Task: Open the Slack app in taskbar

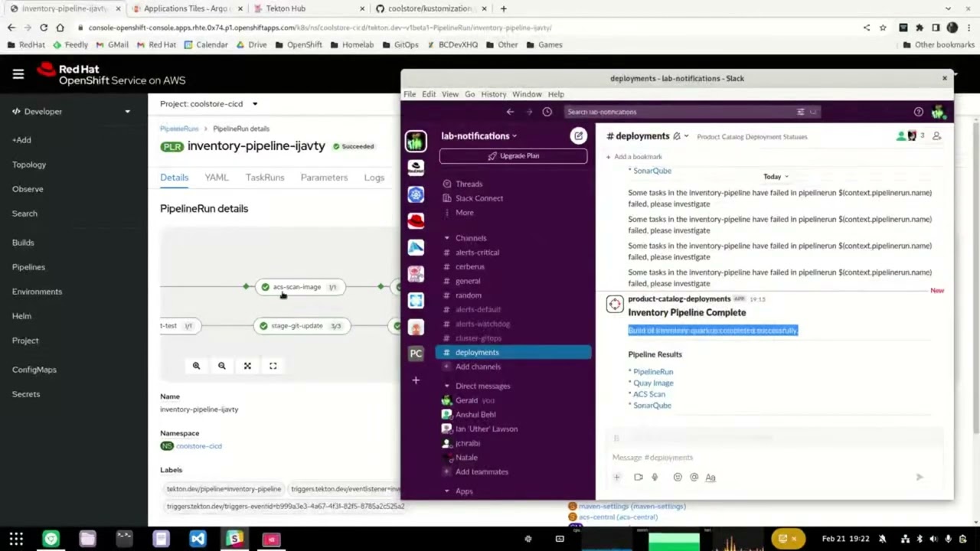Action: (234, 539)
